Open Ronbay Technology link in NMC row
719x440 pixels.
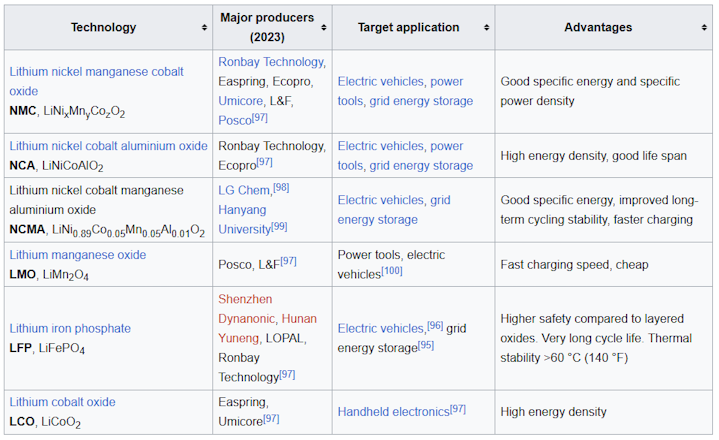tap(271, 62)
